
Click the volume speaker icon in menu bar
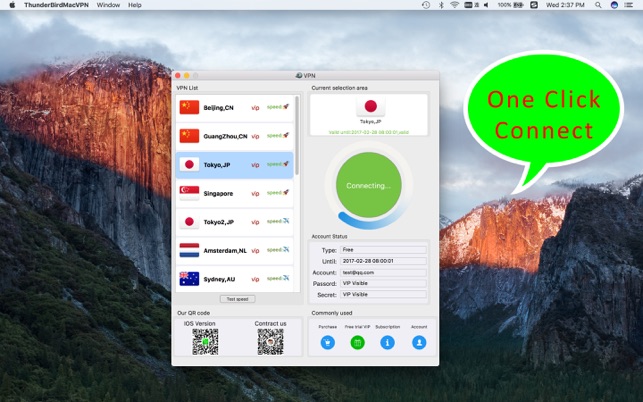(x=486, y=5)
